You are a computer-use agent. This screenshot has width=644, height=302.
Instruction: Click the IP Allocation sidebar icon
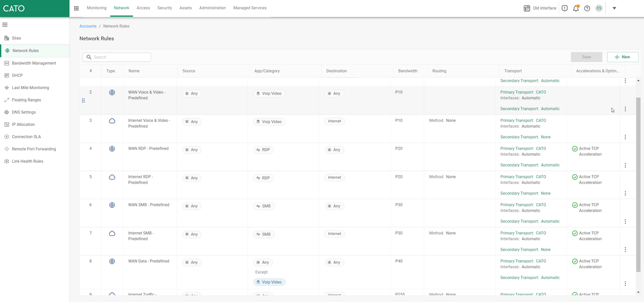(6, 124)
